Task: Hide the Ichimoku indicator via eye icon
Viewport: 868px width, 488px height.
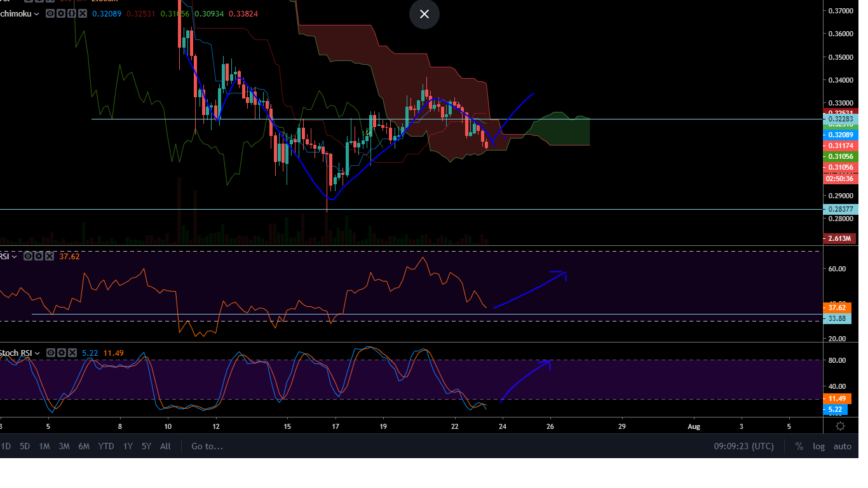Action: tap(51, 13)
